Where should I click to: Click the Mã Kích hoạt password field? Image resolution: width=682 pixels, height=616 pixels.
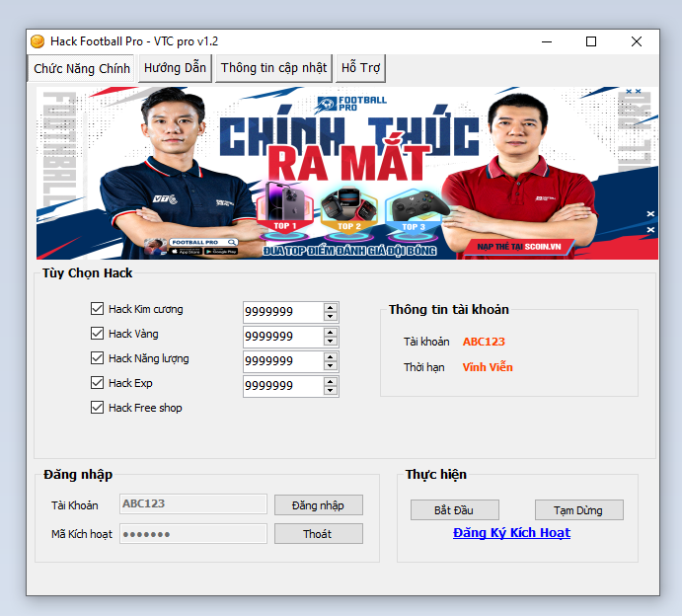click(x=193, y=534)
